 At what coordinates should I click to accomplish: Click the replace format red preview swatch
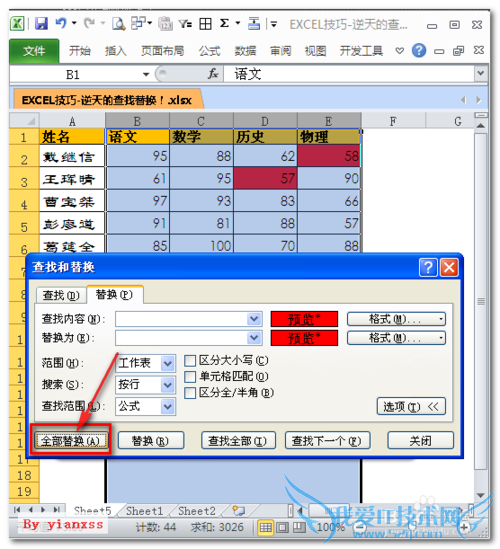coord(304,338)
